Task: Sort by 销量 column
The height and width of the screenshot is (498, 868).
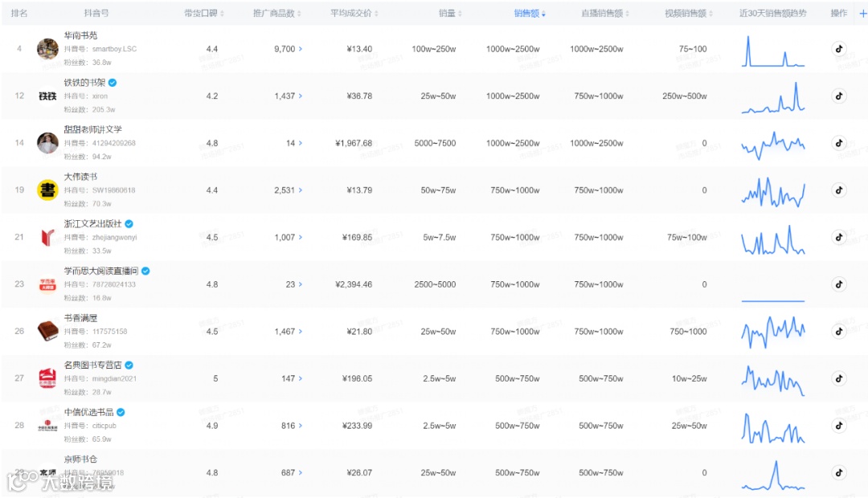Action: pyautogui.click(x=450, y=14)
